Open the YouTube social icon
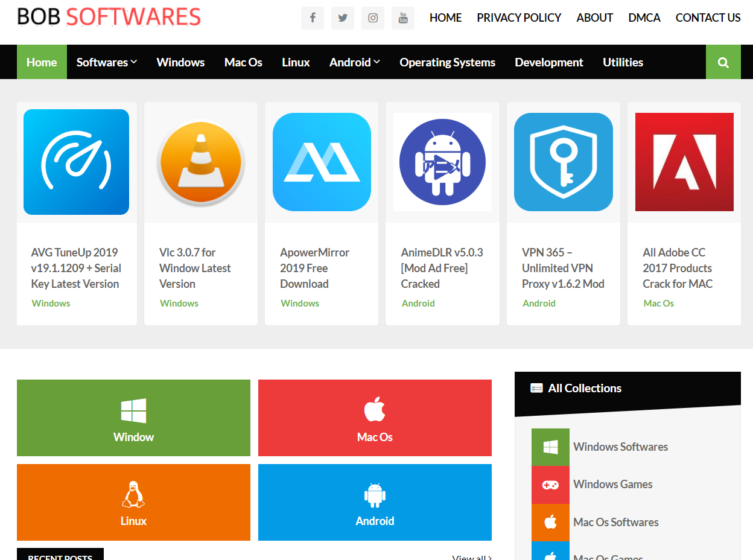The height and width of the screenshot is (560, 753). click(x=403, y=18)
